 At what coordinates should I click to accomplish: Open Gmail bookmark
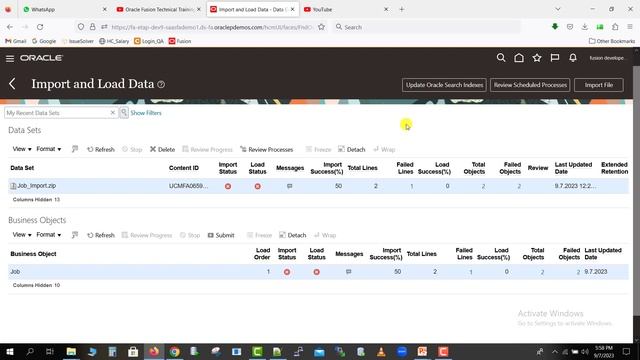coord(16,41)
